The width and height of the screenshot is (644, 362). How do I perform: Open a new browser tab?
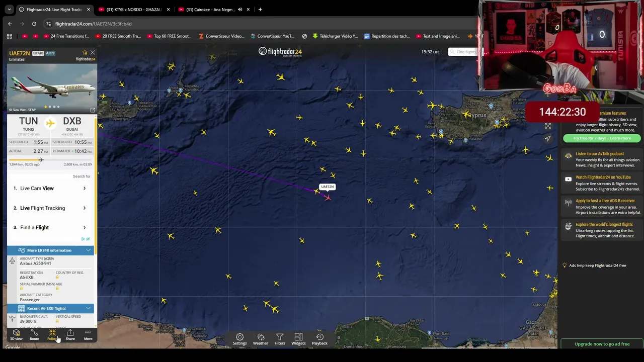coord(260,10)
